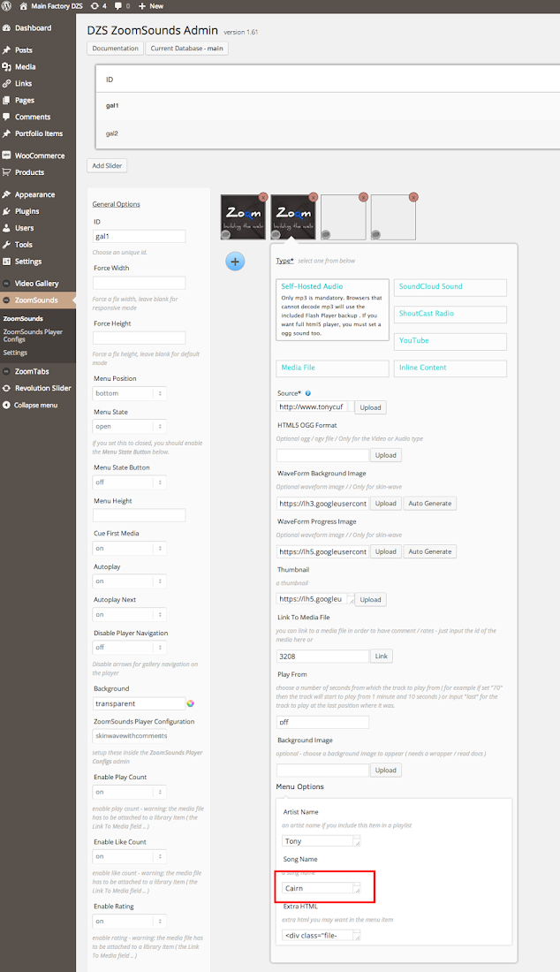The height and width of the screenshot is (972, 560).
Task: Select the Media File type
Action: pyautogui.click(x=332, y=368)
